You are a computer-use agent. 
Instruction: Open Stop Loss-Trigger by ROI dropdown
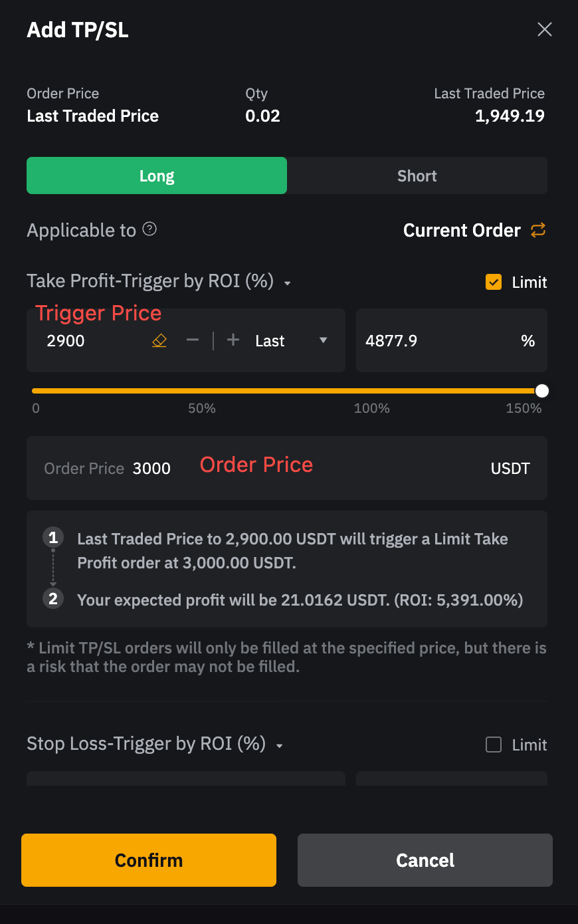[x=280, y=746]
